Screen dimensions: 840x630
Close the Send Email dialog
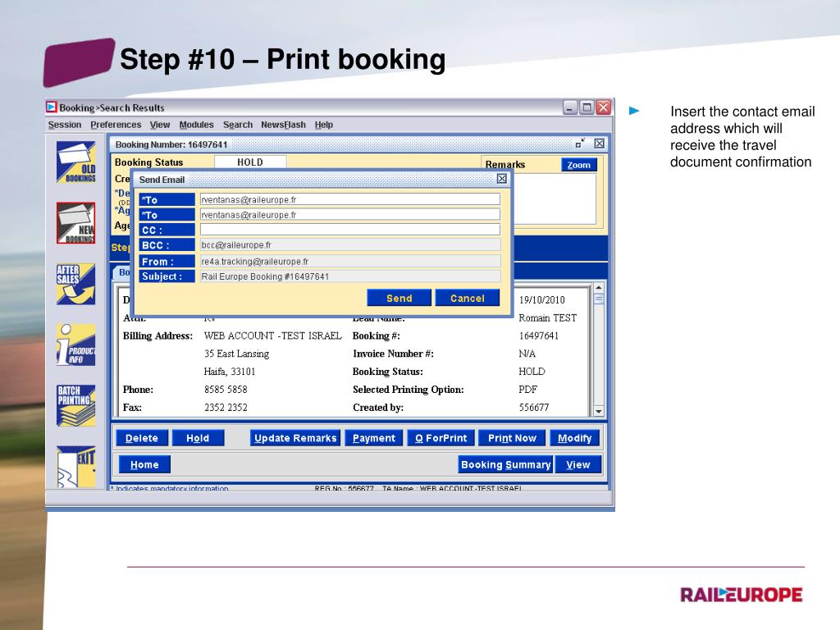coord(501,179)
